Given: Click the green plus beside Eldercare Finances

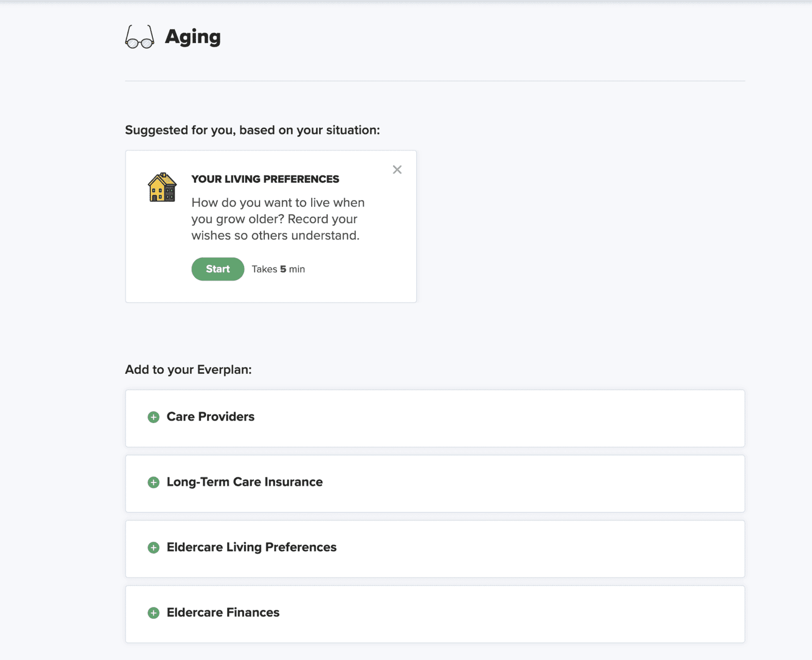Looking at the screenshot, I should click(152, 613).
